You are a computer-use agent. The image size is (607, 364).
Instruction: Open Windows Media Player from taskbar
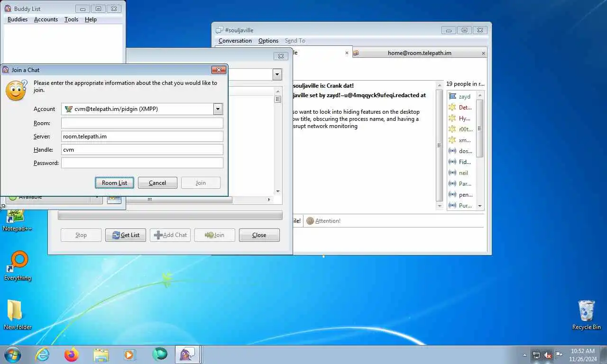coord(129,355)
